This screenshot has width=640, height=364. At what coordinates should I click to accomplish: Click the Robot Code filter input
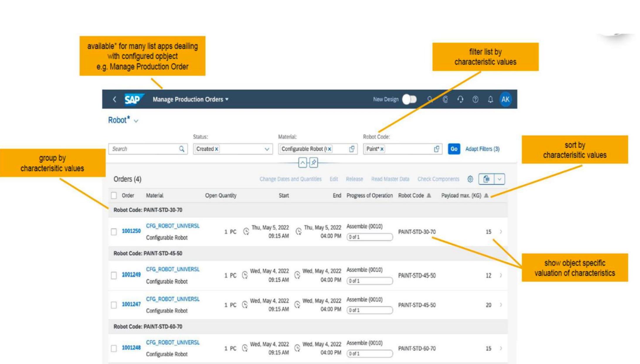tap(402, 149)
